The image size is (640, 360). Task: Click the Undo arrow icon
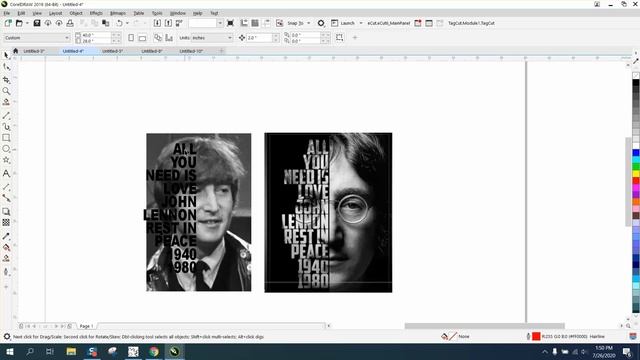tap(119, 23)
